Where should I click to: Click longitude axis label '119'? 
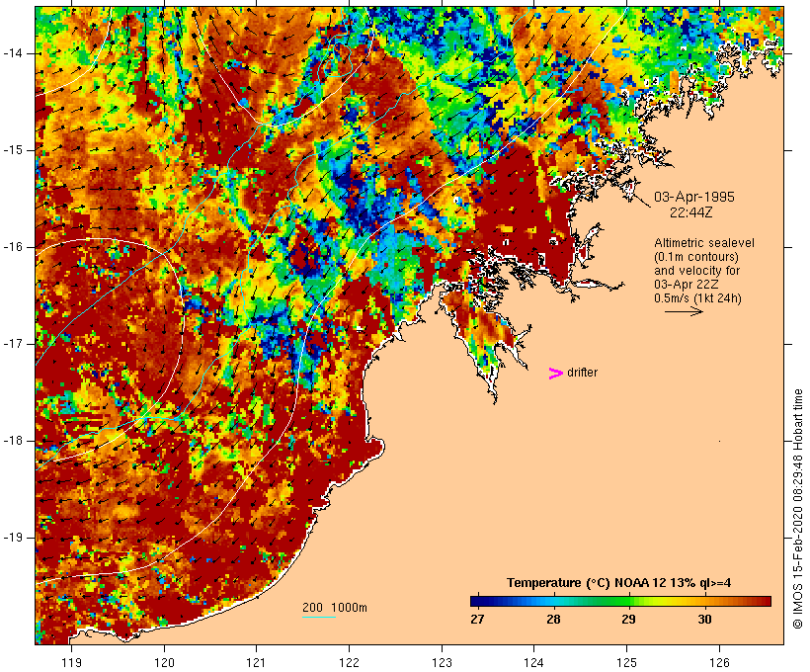pos(71,662)
